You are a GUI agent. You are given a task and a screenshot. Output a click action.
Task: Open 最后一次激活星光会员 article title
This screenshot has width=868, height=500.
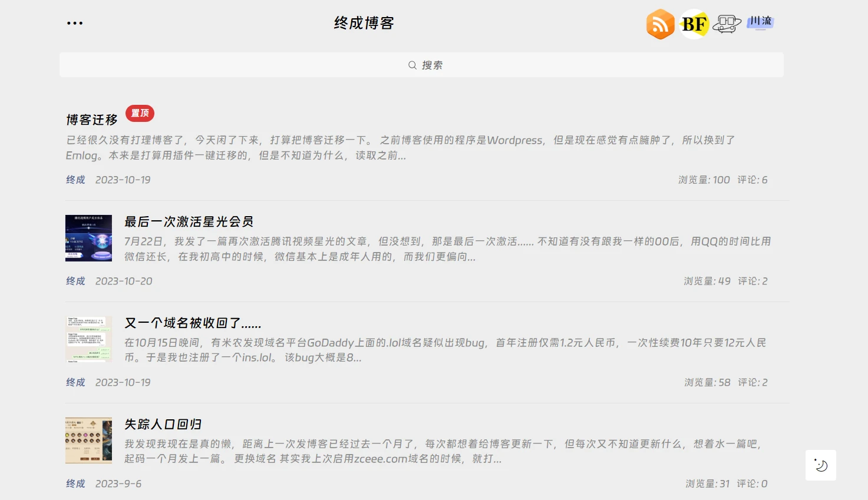tap(189, 221)
